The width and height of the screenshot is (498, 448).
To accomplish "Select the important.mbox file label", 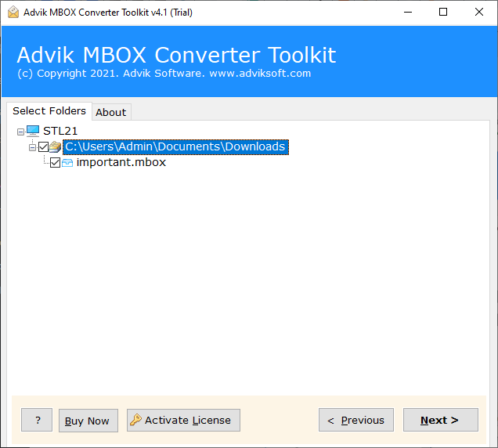I will (x=121, y=163).
